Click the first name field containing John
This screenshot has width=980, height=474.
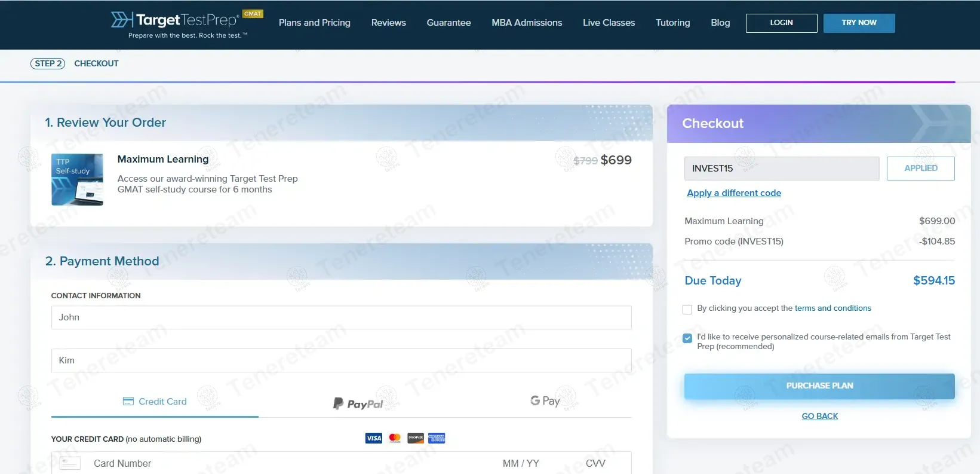point(341,317)
